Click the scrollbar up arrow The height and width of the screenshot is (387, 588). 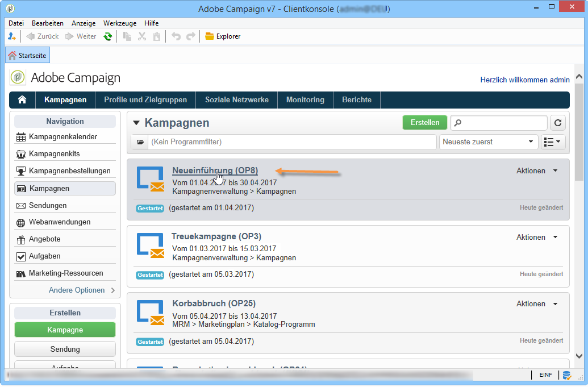click(579, 77)
